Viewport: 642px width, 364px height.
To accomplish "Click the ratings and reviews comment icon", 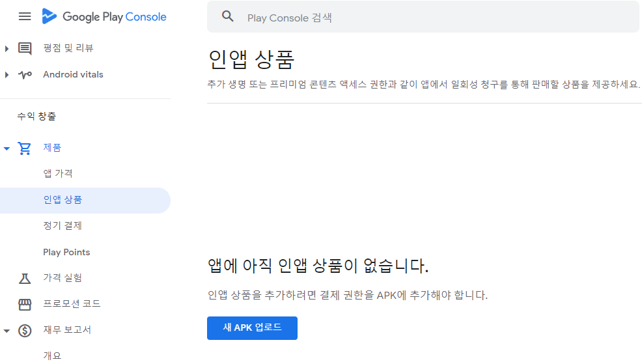I will tap(25, 48).
